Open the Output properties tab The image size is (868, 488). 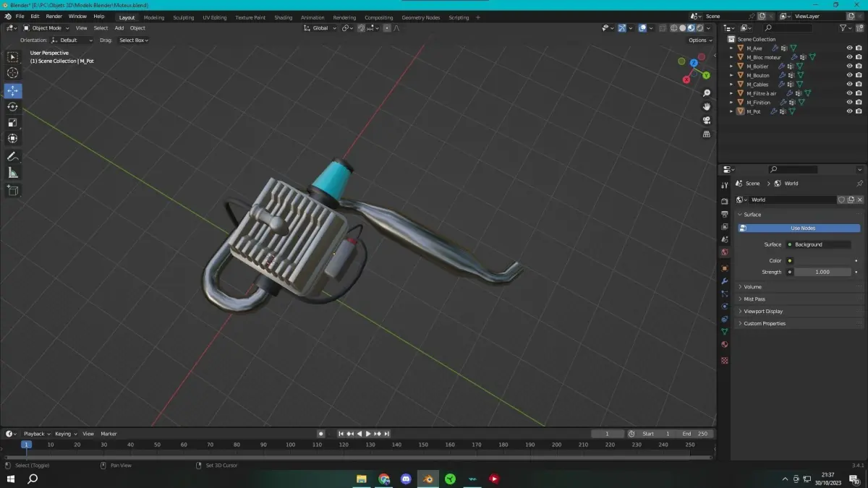(x=725, y=214)
